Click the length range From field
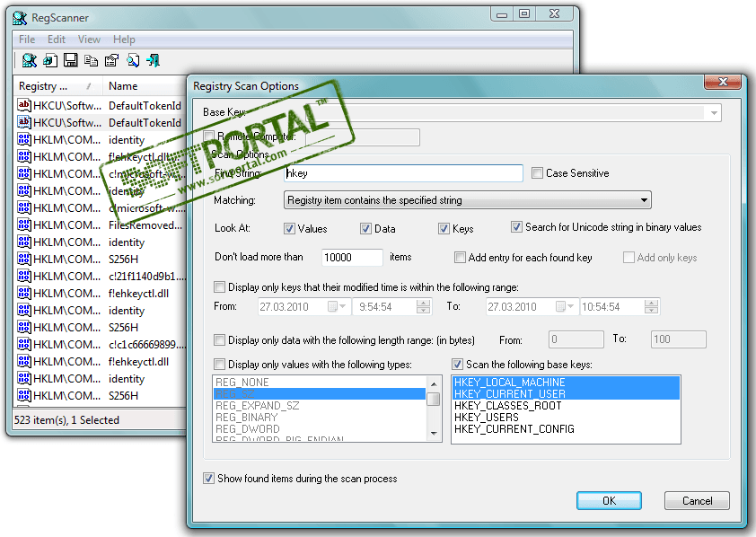The image size is (756, 537). 576,339
